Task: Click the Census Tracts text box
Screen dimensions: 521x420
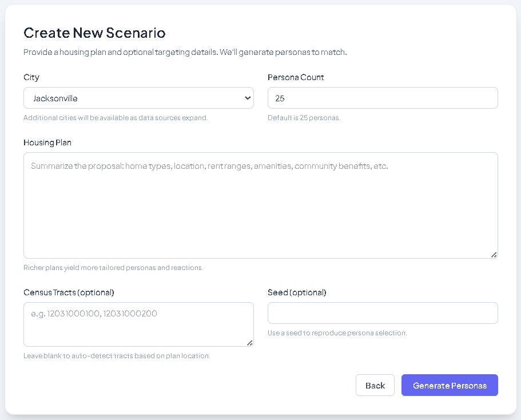Action: click(x=138, y=324)
